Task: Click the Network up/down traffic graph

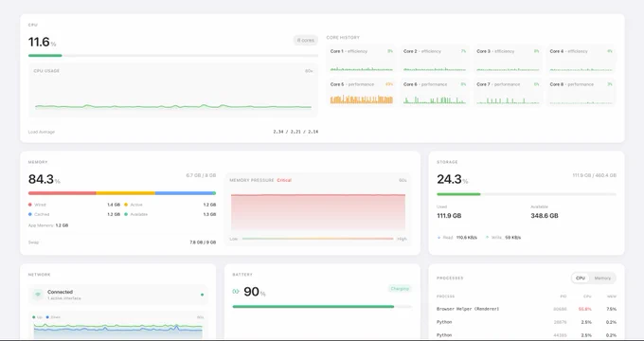Action: (117, 331)
